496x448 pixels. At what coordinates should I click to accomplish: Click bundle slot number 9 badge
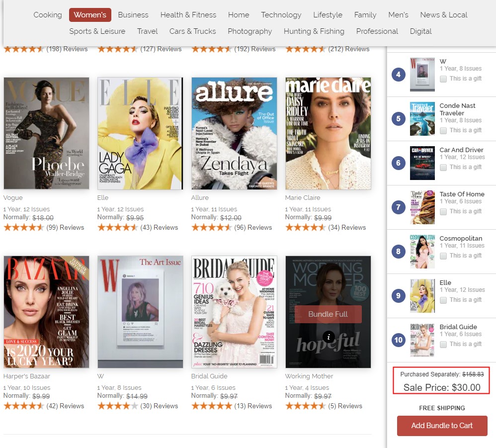(x=398, y=296)
